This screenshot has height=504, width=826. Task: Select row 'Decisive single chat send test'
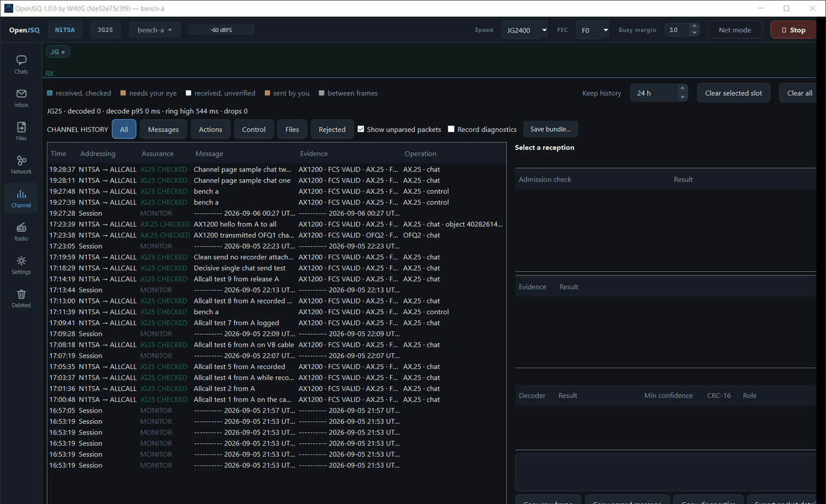tap(277, 268)
